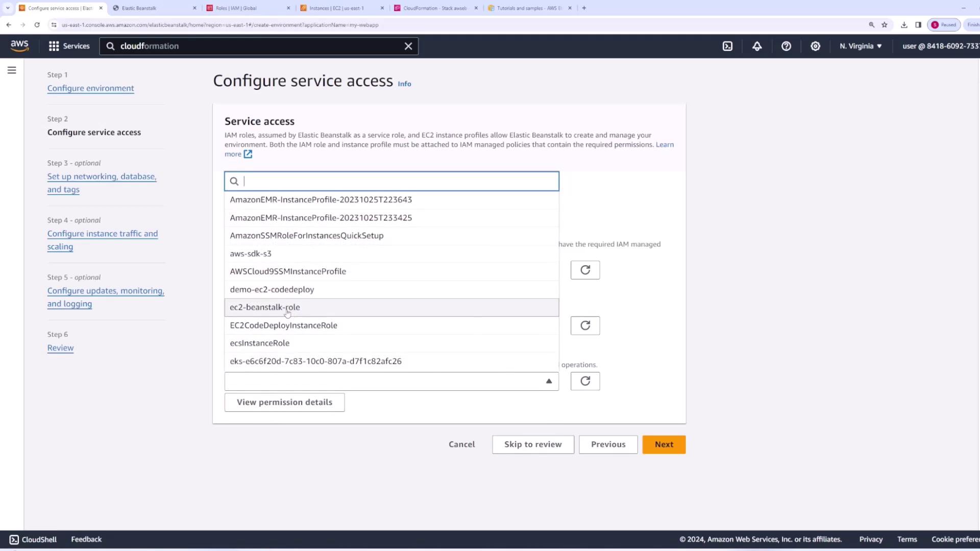980x551 pixels.
Task: Refresh the EC2 instance profile list
Action: click(x=585, y=381)
